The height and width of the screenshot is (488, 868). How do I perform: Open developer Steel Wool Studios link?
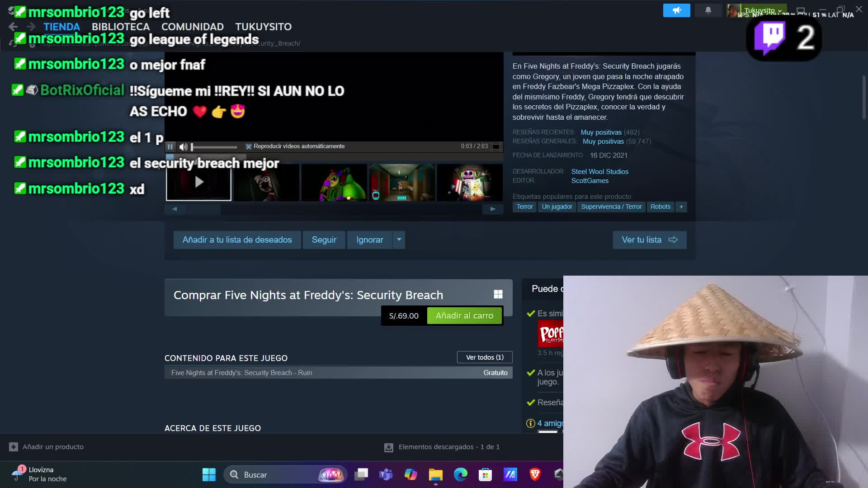599,172
